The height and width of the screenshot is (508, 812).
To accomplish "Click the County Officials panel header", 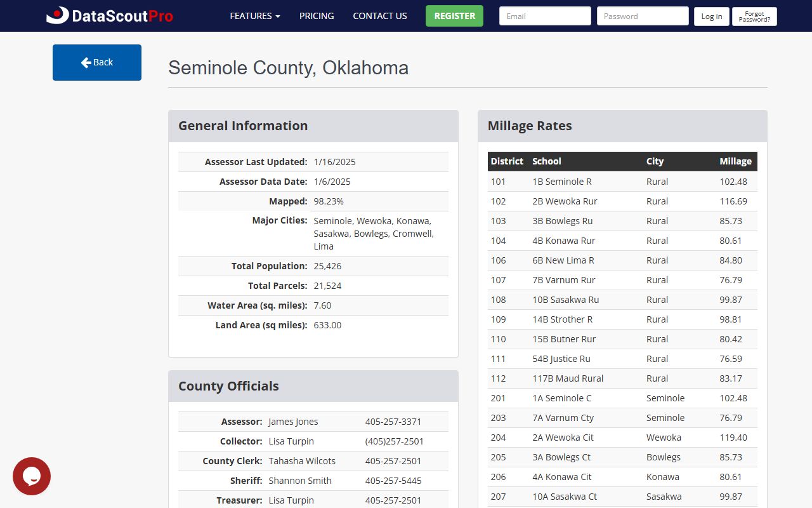I will 313,386.
